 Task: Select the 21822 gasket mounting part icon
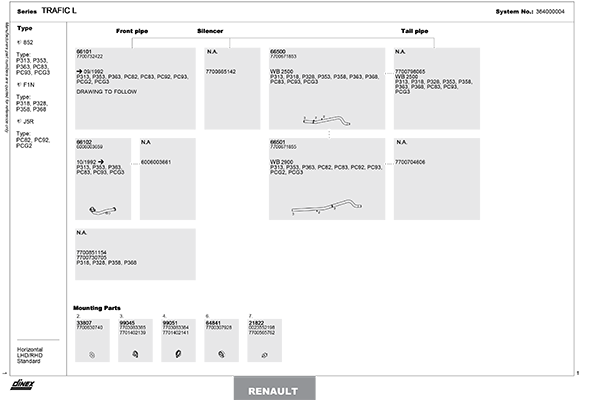coord(264,355)
